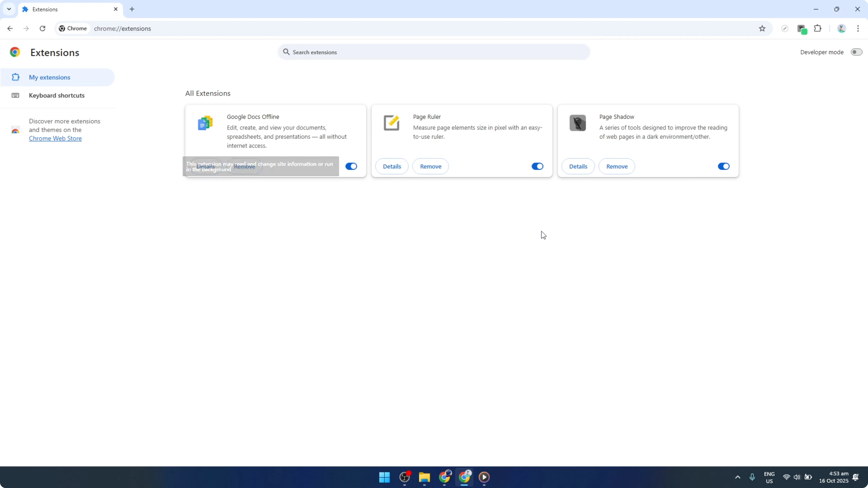The width and height of the screenshot is (868, 488).
Task: Bookmark this page with the star icon
Action: pyautogui.click(x=763, y=29)
